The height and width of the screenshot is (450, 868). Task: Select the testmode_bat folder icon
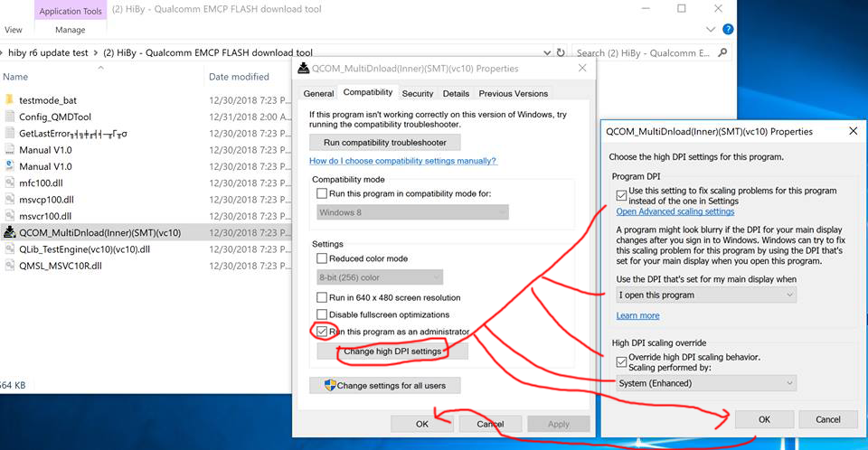click(9, 99)
